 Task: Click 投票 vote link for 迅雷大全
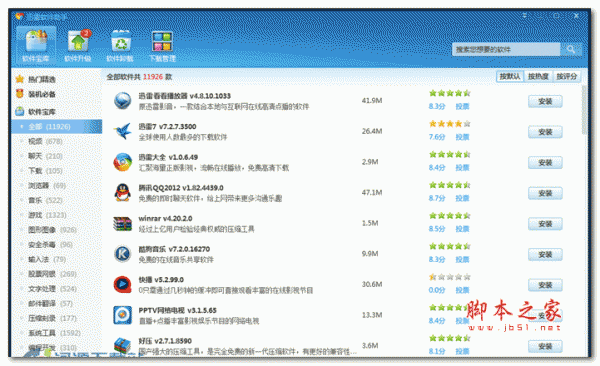462,168
